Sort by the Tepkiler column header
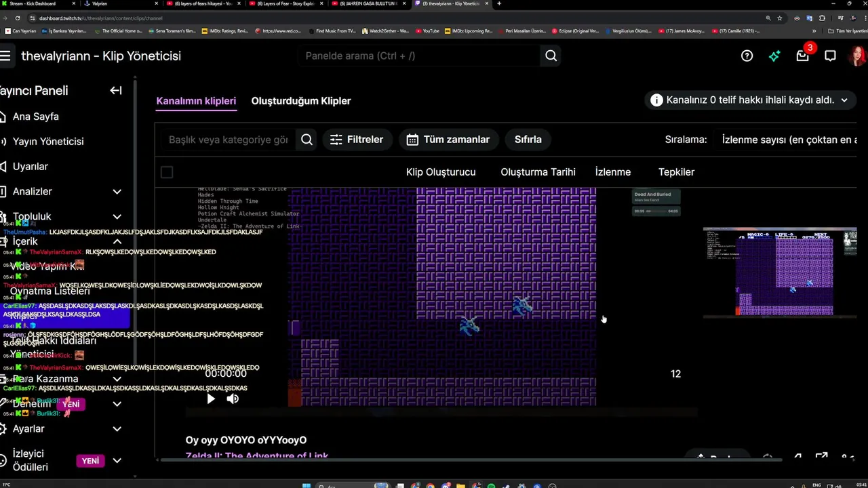868x488 pixels. pos(676,172)
